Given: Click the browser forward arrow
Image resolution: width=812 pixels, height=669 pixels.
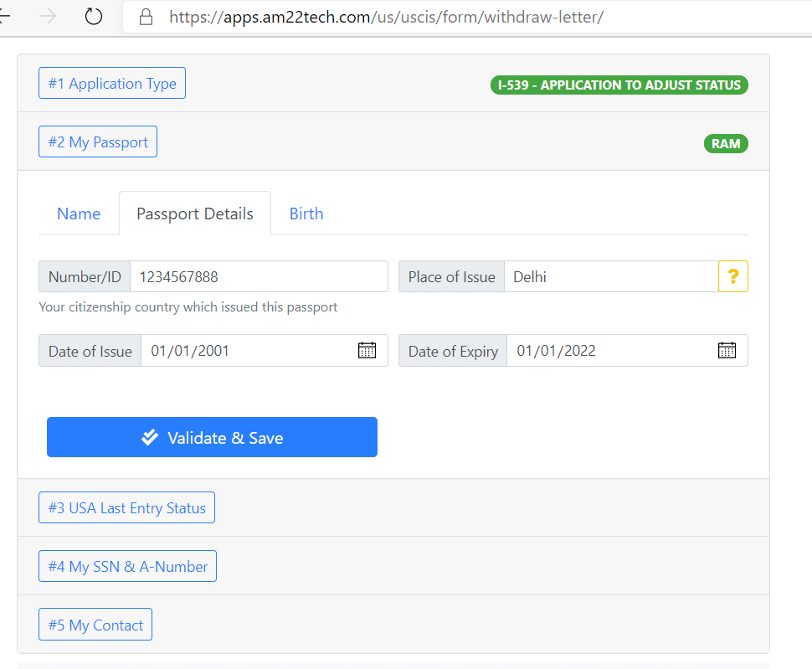Looking at the screenshot, I should (x=48, y=17).
